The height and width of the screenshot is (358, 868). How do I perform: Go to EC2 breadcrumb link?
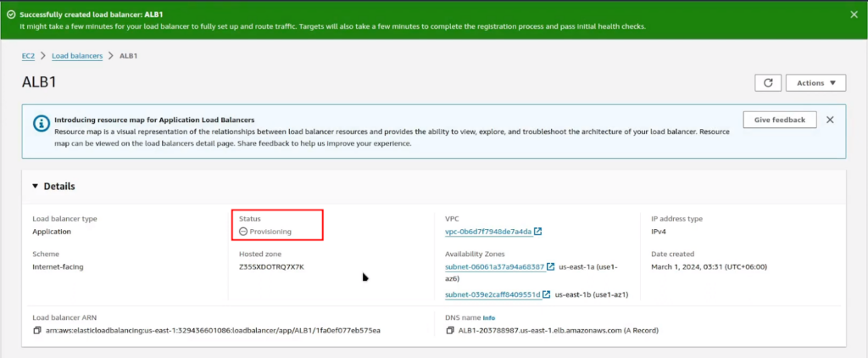28,56
